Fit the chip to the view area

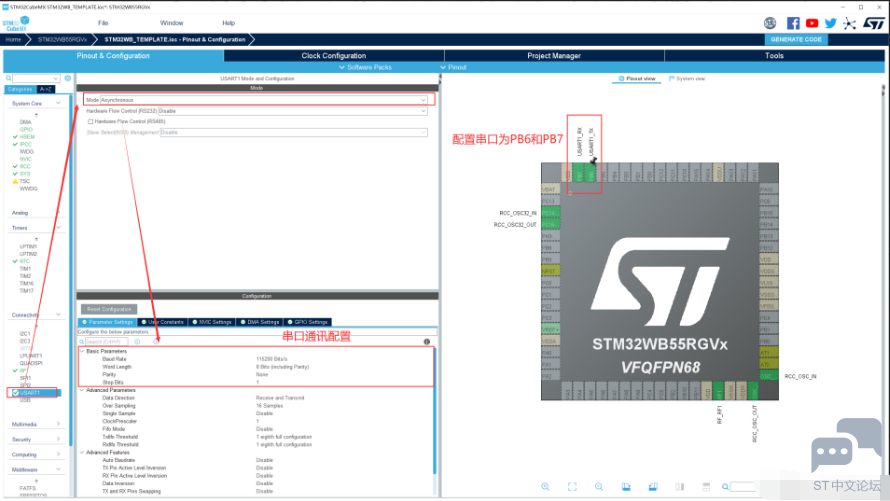(572, 487)
